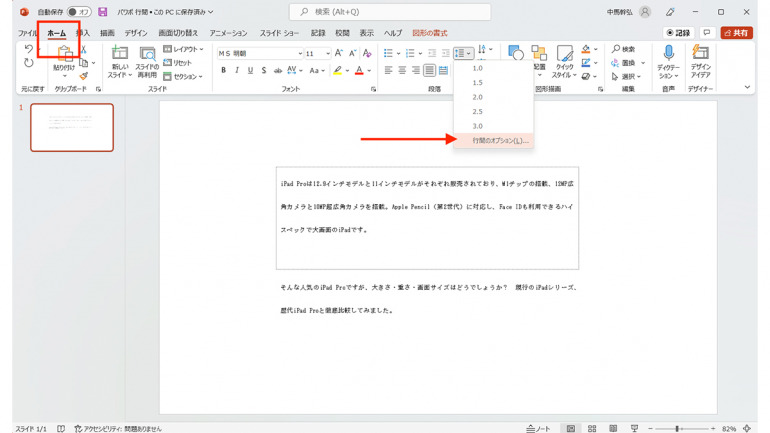Toggle text shadow
The width and height of the screenshot is (770, 433).
[264, 70]
